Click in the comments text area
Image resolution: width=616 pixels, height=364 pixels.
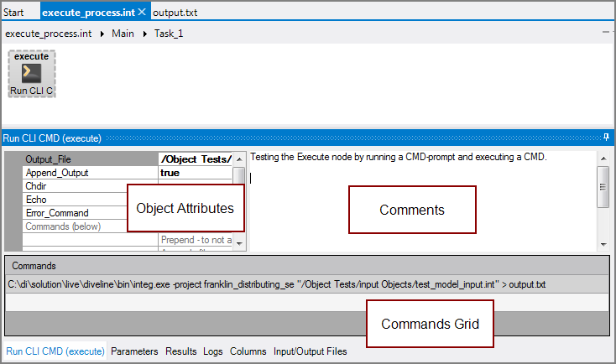423,201
